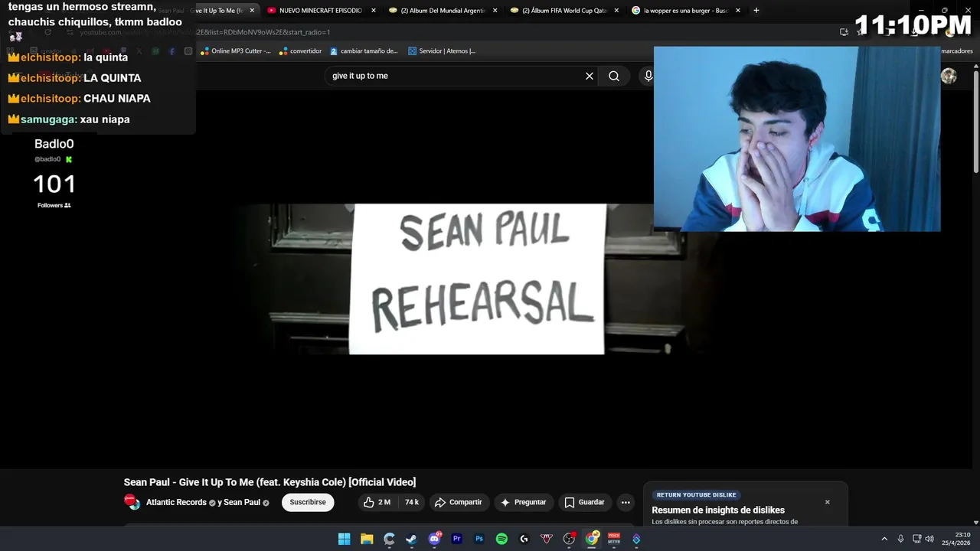Open the cambiar tamaño de bookmark
This screenshot has width=980, height=551.
click(x=364, y=51)
